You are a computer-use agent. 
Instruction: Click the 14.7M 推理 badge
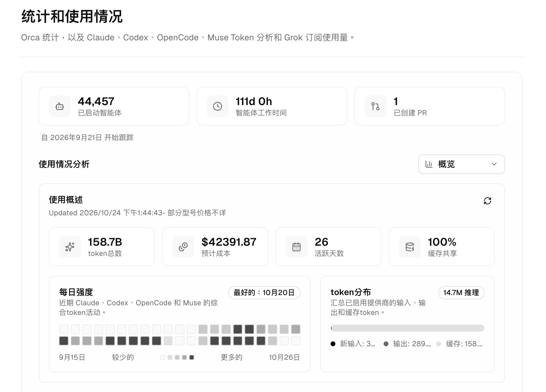tap(461, 293)
